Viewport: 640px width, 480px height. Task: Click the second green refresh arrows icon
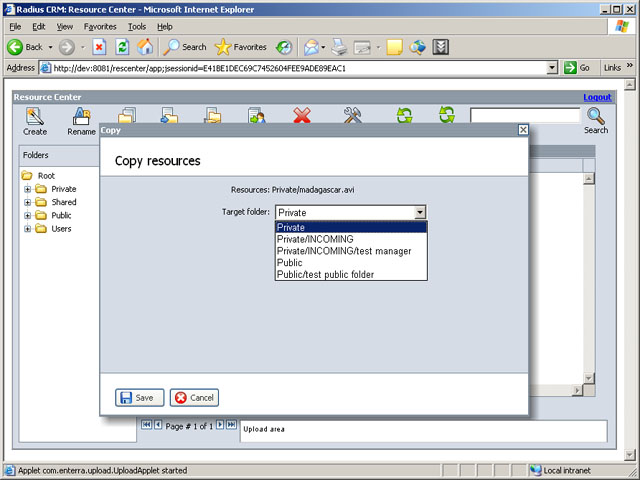click(x=447, y=115)
